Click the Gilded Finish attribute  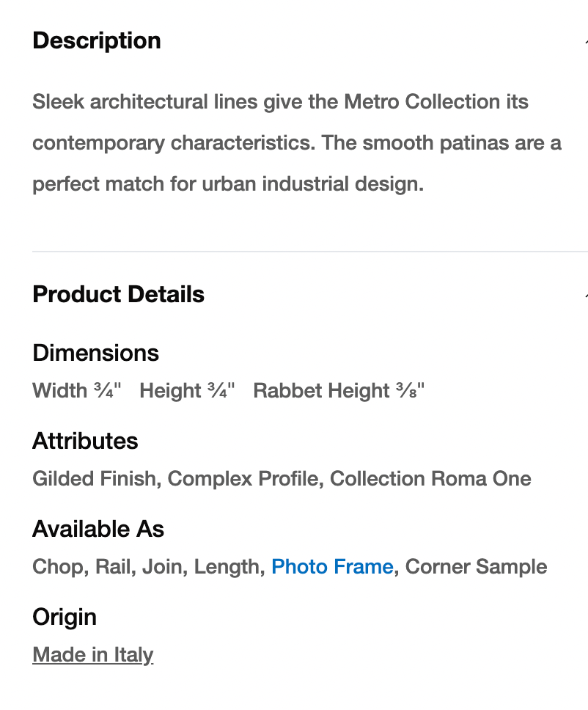tap(94, 479)
